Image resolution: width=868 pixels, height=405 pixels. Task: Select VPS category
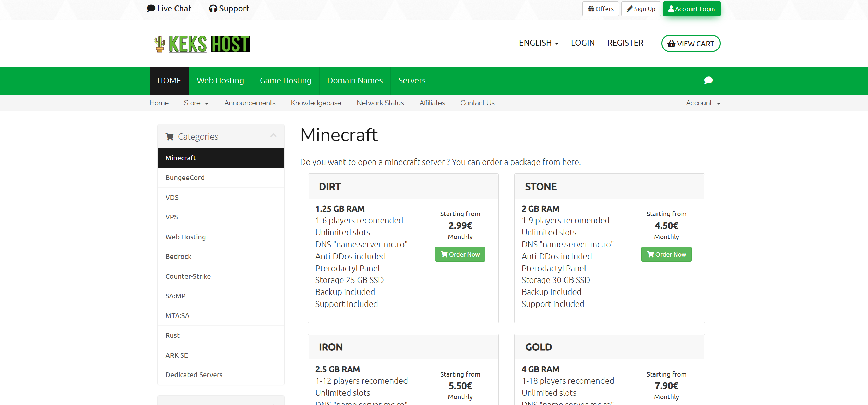click(221, 217)
